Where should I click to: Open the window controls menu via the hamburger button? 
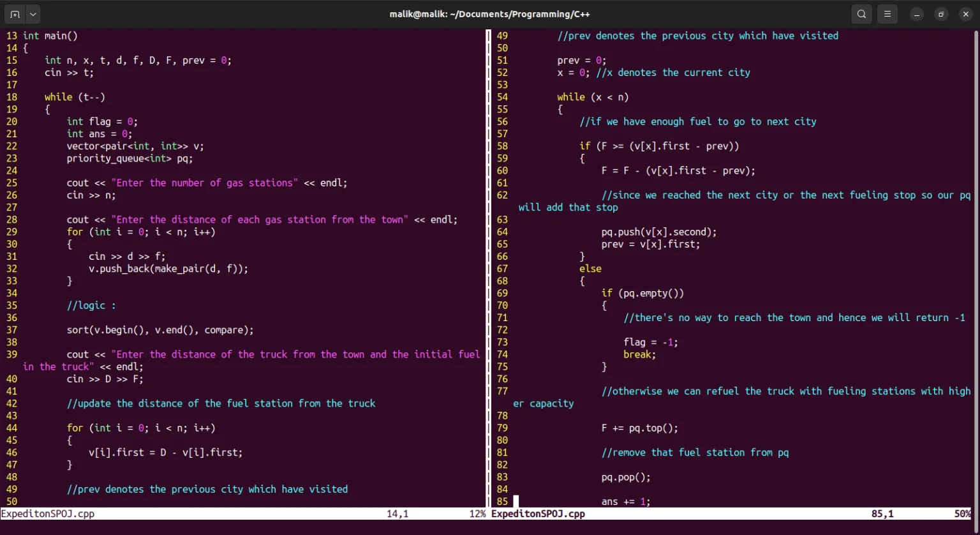coord(887,13)
